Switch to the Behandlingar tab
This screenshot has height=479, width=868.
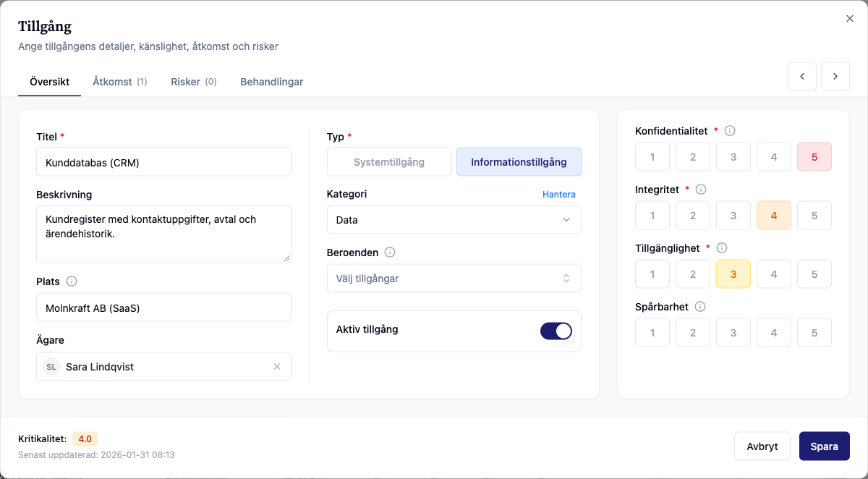[x=272, y=82]
